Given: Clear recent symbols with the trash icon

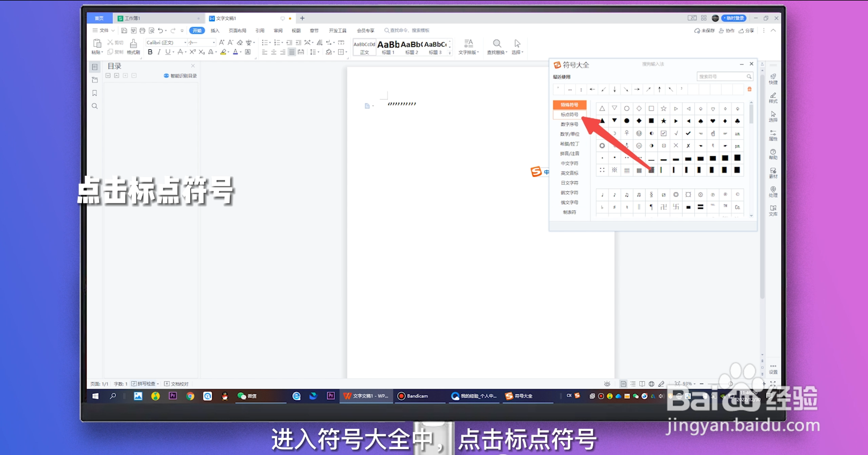Looking at the screenshot, I should [750, 89].
